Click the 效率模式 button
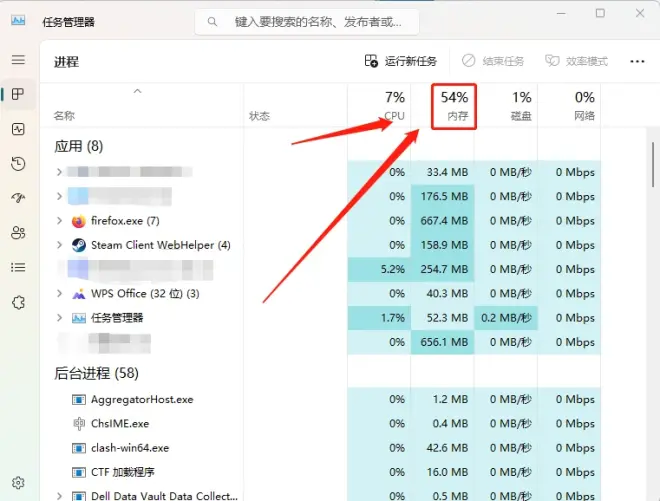Image resolution: width=660 pixels, height=501 pixels. click(576, 61)
